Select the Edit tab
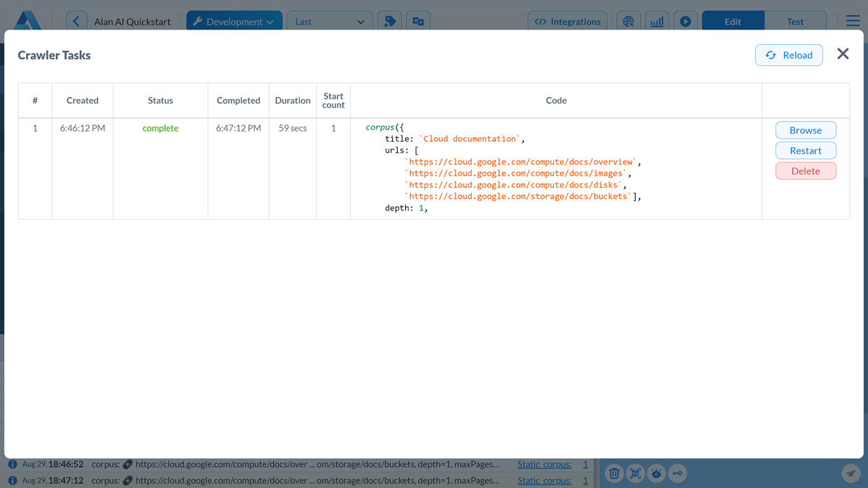 pyautogui.click(x=733, y=21)
